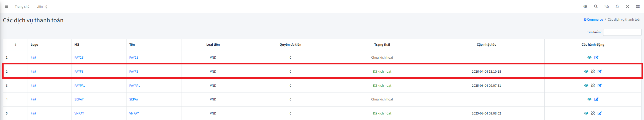Edit the PAY2S payment service
This screenshot has height=120, width=644.
[597, 58]
